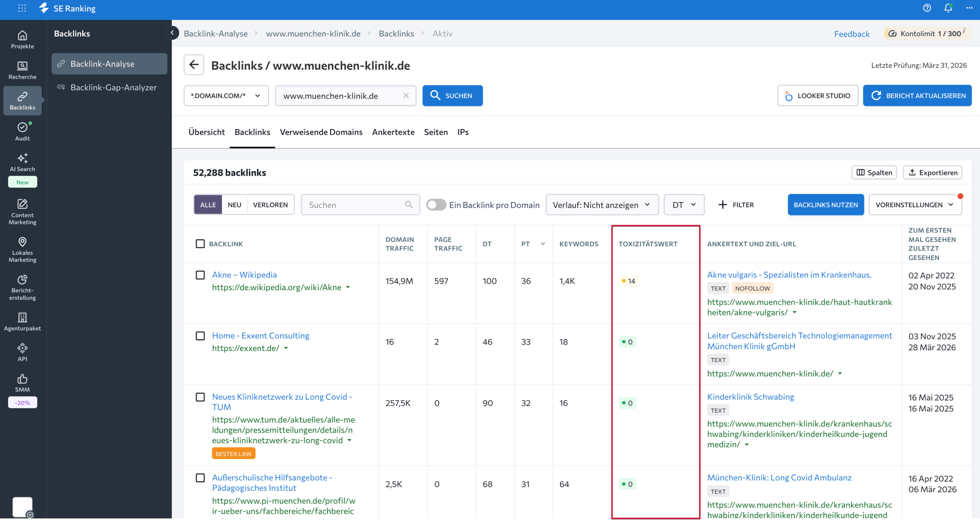Enable Ein Backlink pro Domain
The height and width of the screenshot is (521, 980).
click(x=436, y=205)
